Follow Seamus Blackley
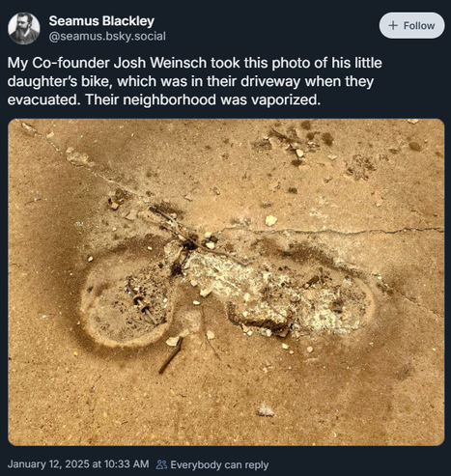This screenshot has height=476, width=451. 411,25
